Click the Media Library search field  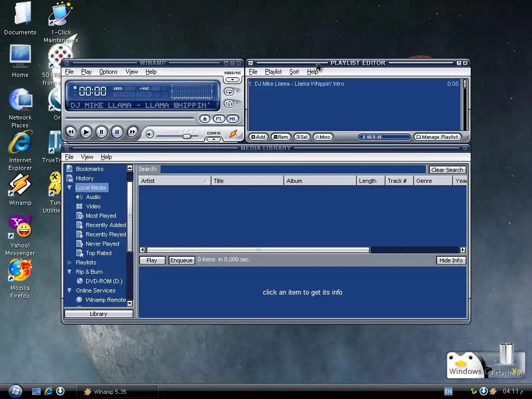(293, 169)
